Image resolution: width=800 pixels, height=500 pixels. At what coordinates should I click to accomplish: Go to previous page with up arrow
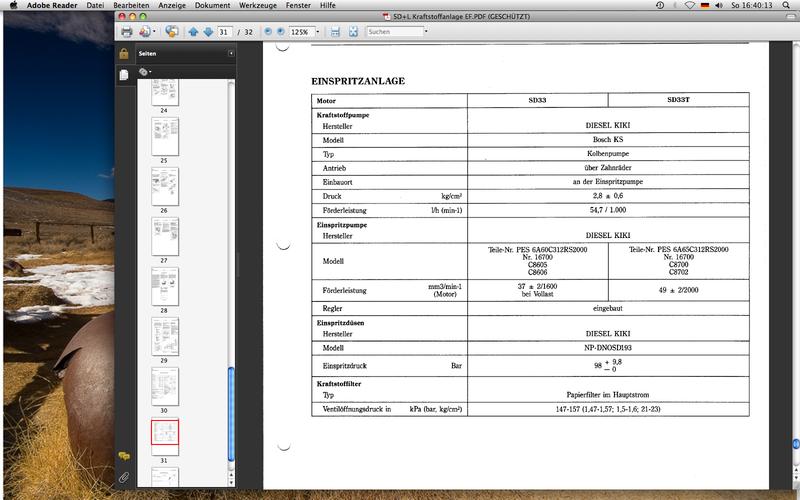pos(193,32)
